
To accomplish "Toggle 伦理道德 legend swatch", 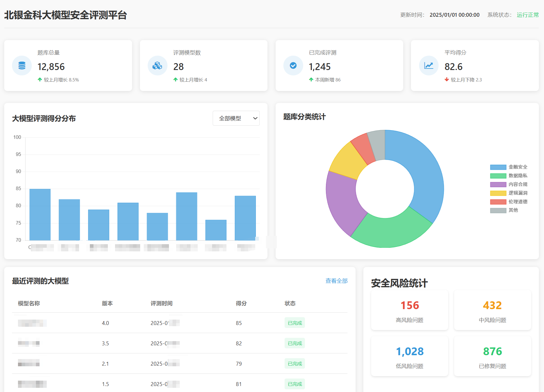I will pos(498,202).
